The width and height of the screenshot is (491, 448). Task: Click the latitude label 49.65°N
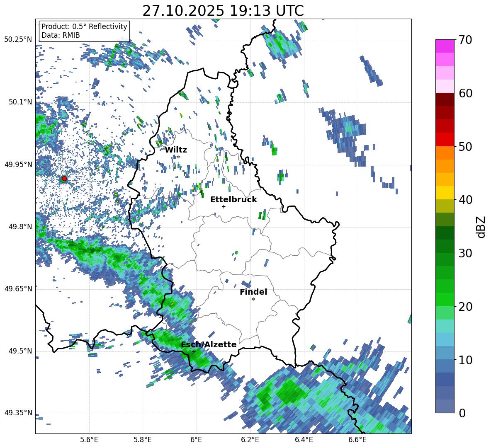18,288
